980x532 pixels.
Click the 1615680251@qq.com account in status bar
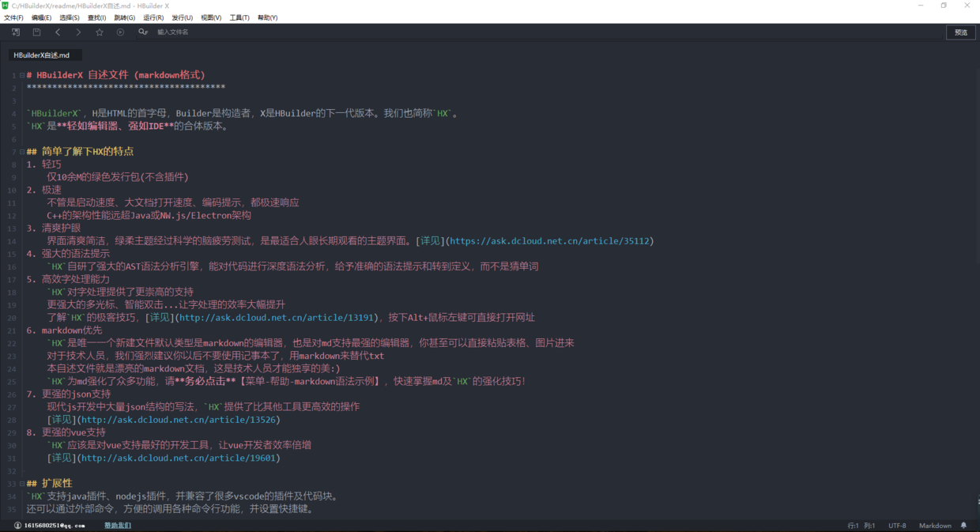[54, 526]
